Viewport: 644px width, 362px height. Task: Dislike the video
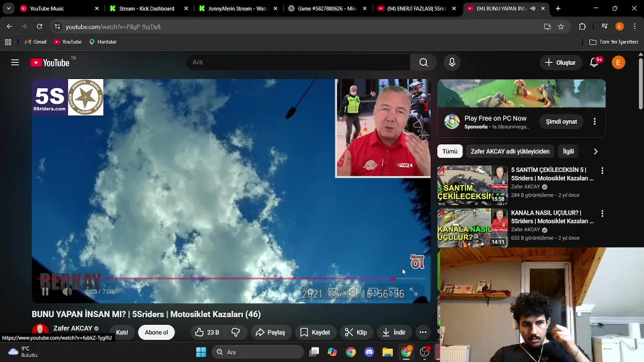tap(235, 332)
